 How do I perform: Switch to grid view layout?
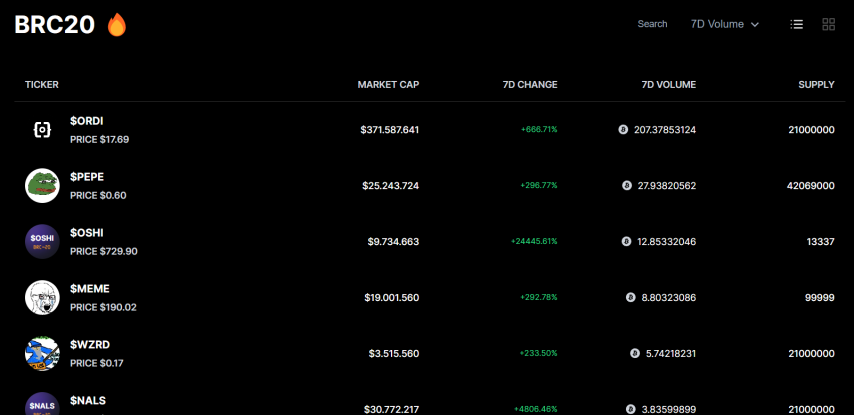829,24
